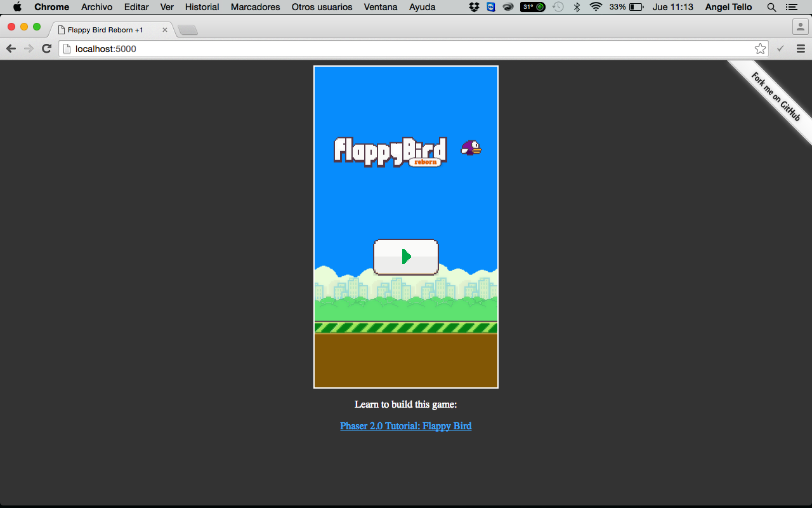
Task: Open the Wi-Fi status menu
Action: [x=595, y=7]
